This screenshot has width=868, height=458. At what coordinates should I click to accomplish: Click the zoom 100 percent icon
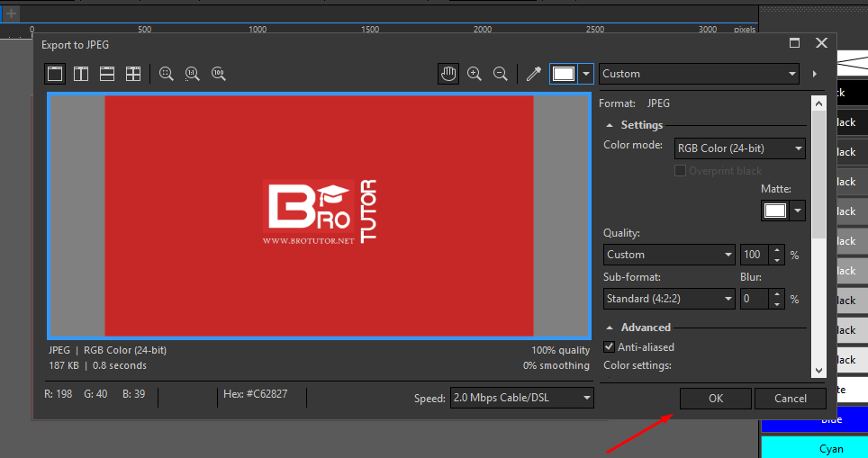click(219, 74)
